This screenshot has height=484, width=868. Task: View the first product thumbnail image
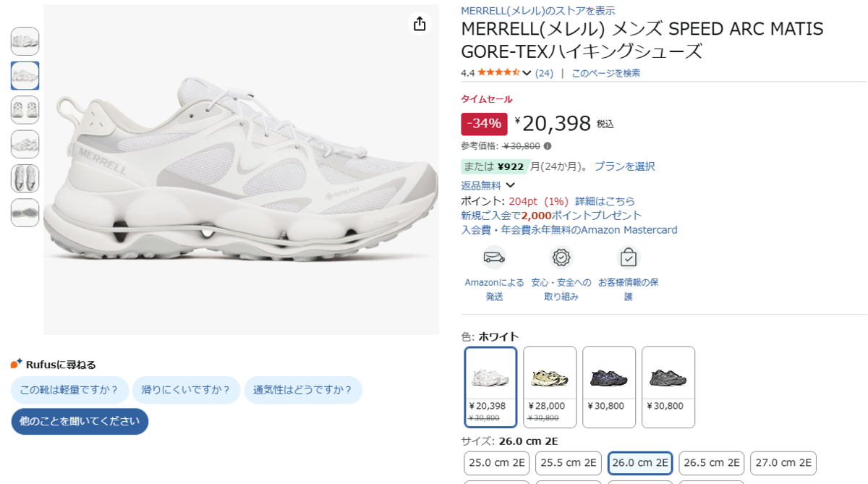(x=25, y=41)
